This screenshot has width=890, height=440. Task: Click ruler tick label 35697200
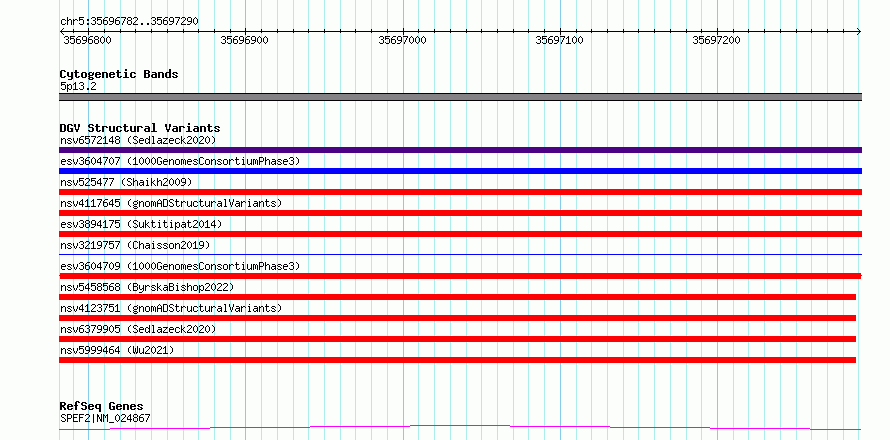click(x=717, y=40)
